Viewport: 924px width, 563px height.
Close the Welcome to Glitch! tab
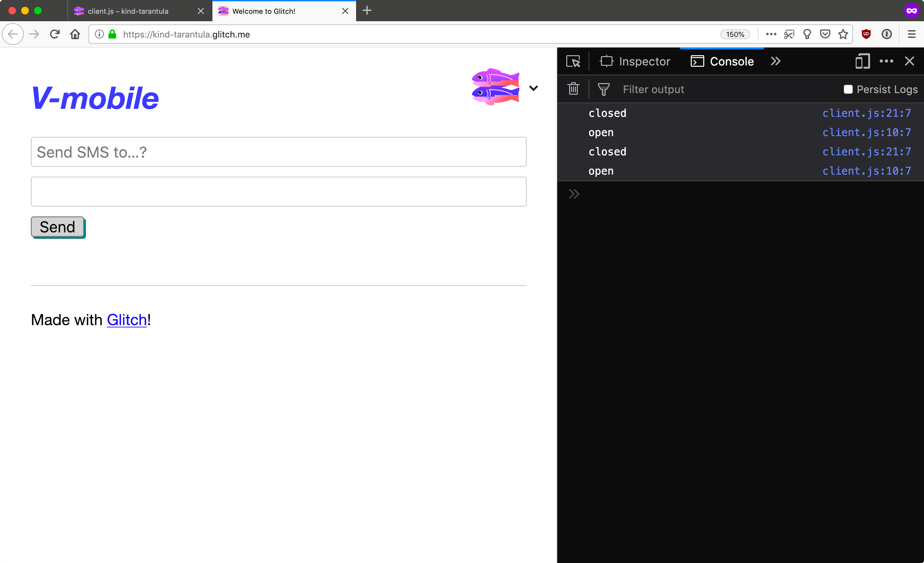pyautogui.click(x=345, y=11)
